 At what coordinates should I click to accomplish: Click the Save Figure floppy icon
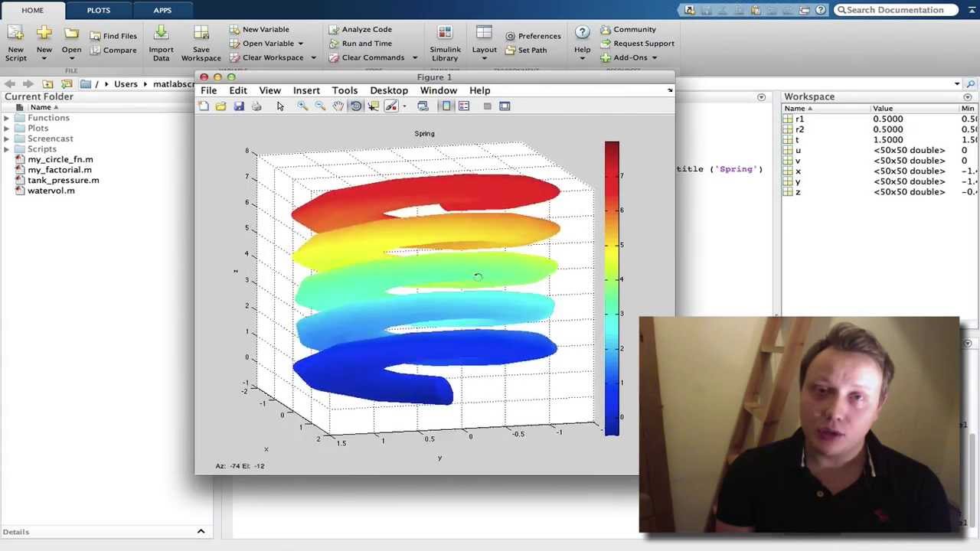point(239,106)
